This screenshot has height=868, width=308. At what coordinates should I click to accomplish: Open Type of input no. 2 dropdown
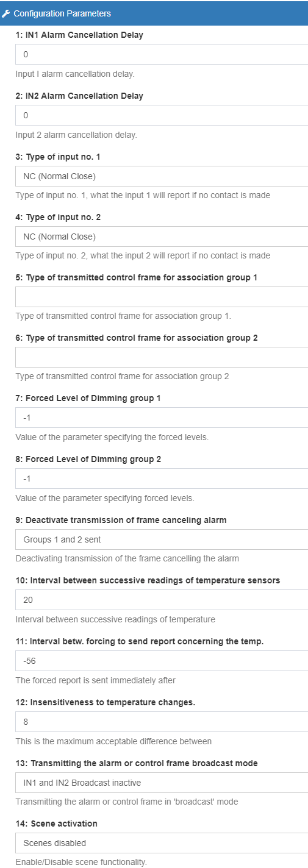click(162, 237)
